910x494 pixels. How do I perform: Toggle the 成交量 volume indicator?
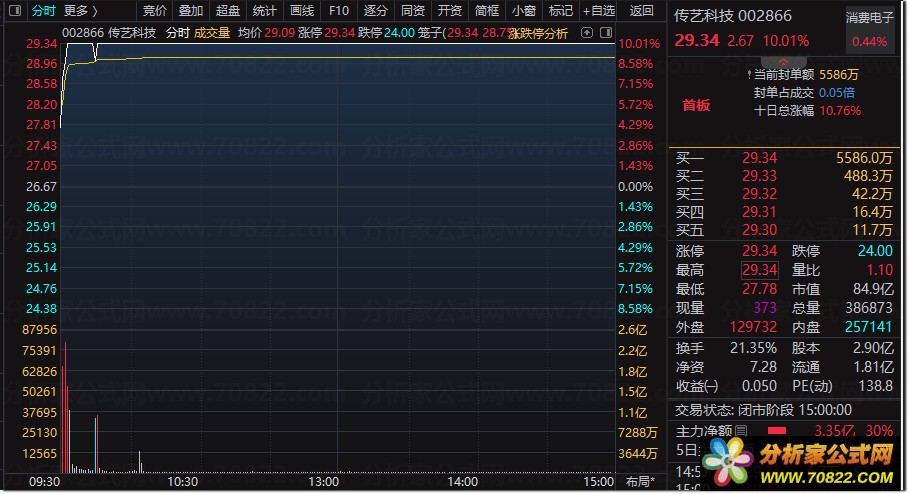(x=212, y=33)
